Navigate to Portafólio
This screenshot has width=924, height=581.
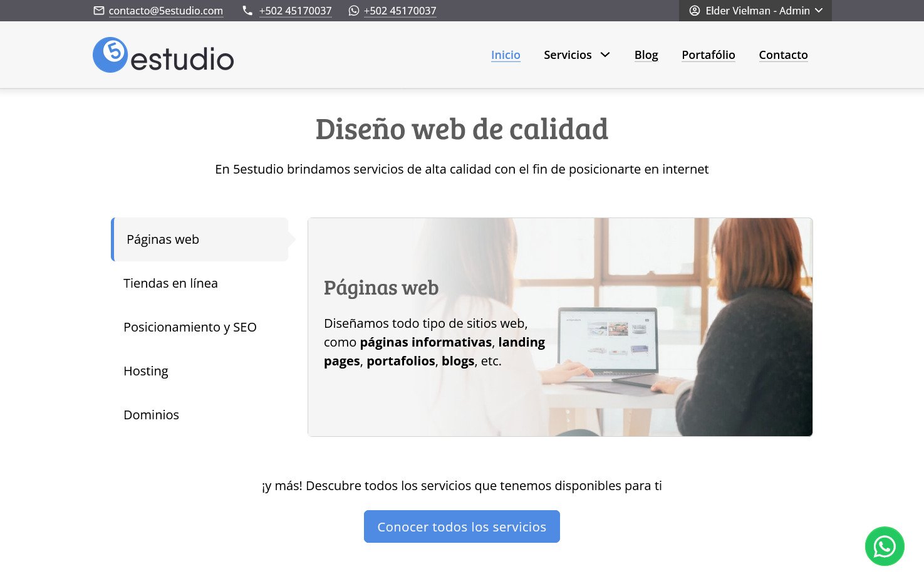pos(708,55)
